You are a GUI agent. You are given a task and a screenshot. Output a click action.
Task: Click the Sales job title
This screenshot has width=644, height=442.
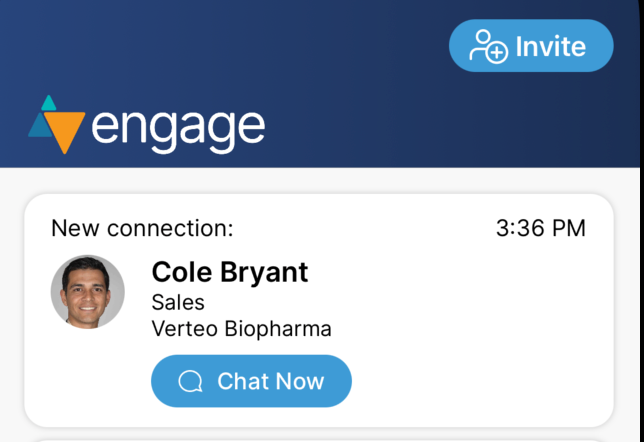[x=178, y=302]
